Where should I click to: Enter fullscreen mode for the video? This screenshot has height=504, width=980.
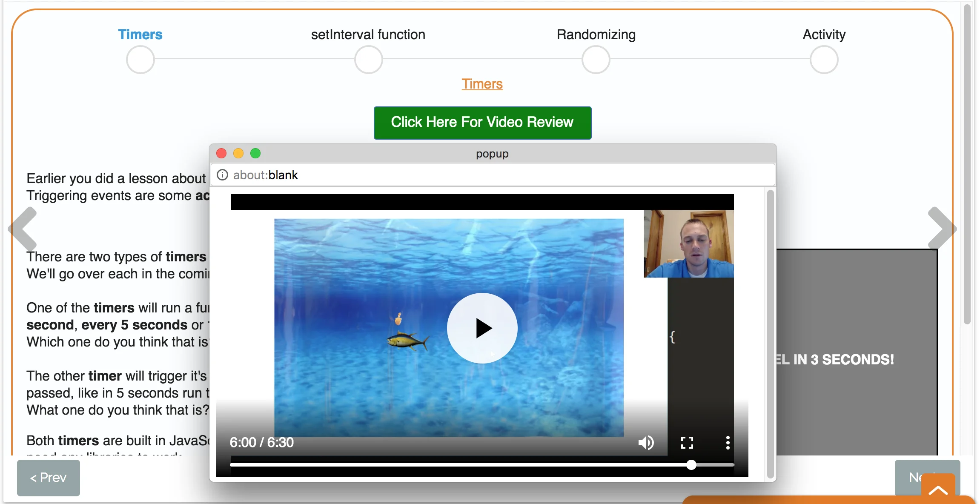coord(687,443)
